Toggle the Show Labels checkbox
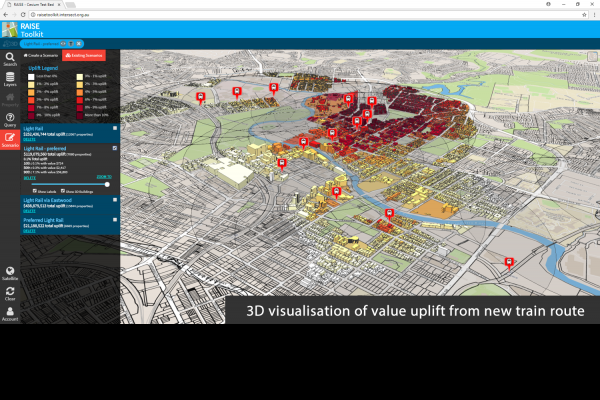600x400 pixels. point(36,190)
